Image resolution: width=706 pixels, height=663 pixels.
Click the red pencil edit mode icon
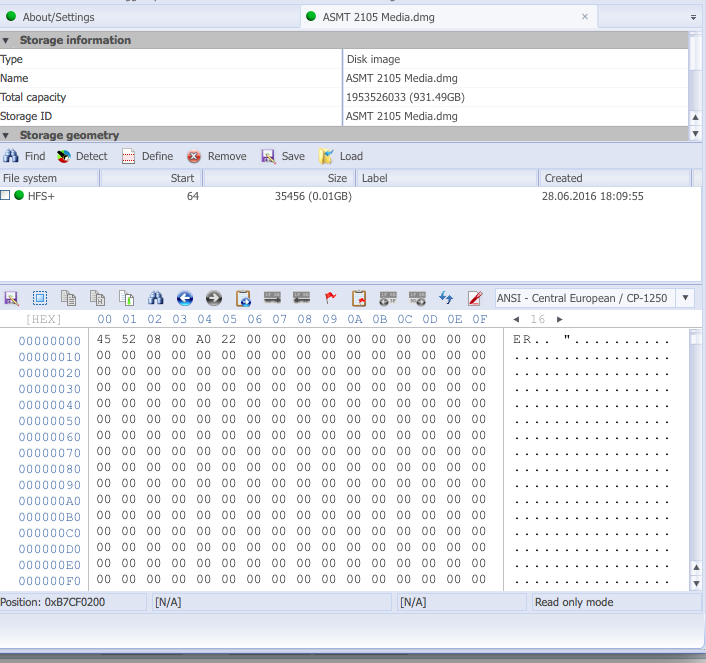[475, 298]
